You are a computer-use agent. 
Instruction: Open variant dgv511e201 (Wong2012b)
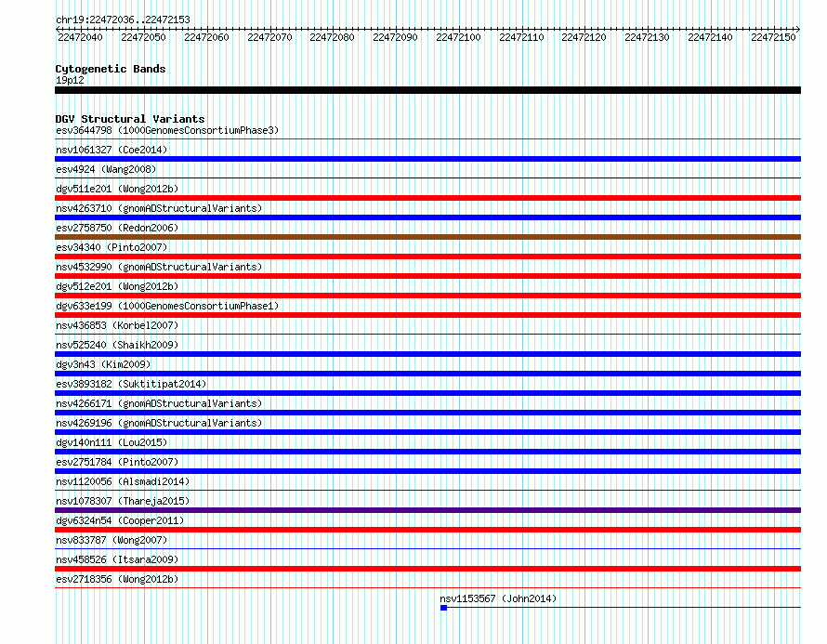pyautogui.click(x=117, y=189)
